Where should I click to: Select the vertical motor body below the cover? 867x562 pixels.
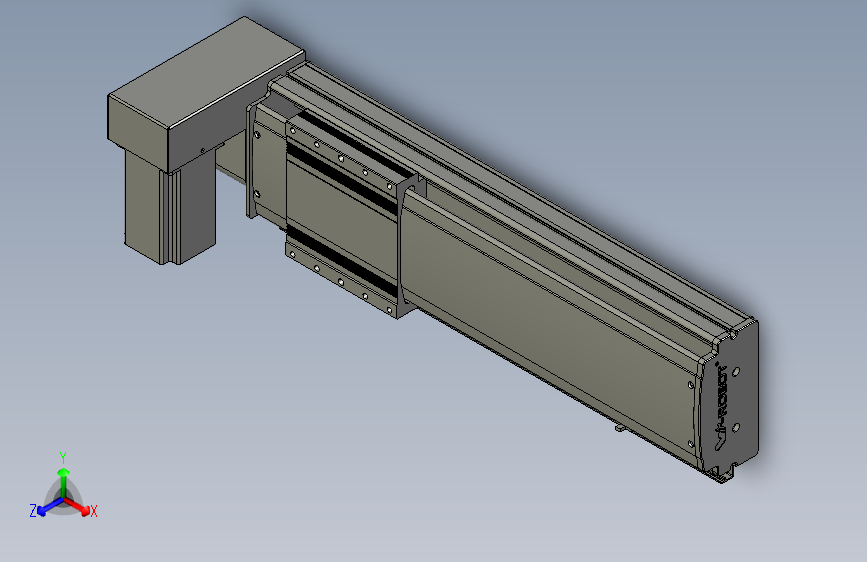pos(169,207)
